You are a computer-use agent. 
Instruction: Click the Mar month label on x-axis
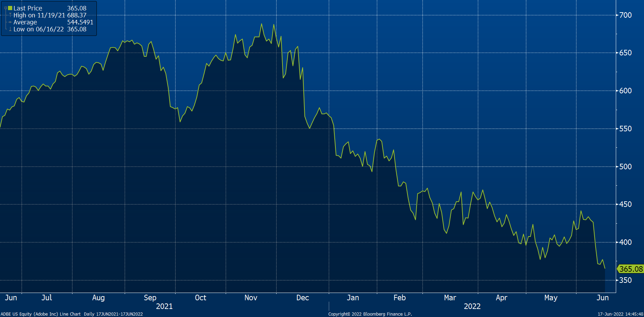tap(450, 297)
